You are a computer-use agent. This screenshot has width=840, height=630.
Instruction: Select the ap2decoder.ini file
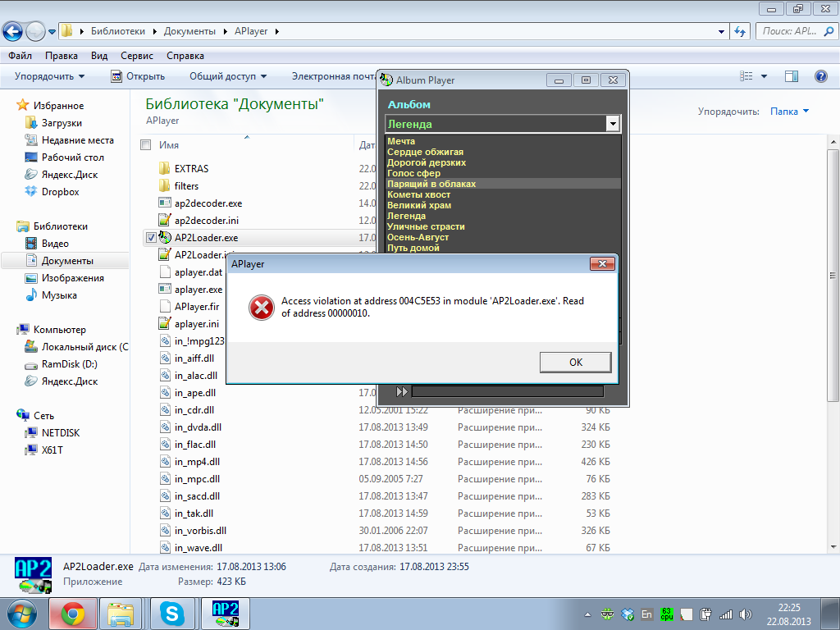point(206,220)
